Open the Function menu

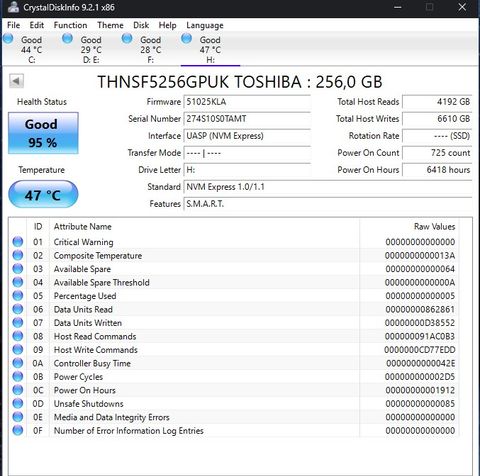tap(70, 25)
